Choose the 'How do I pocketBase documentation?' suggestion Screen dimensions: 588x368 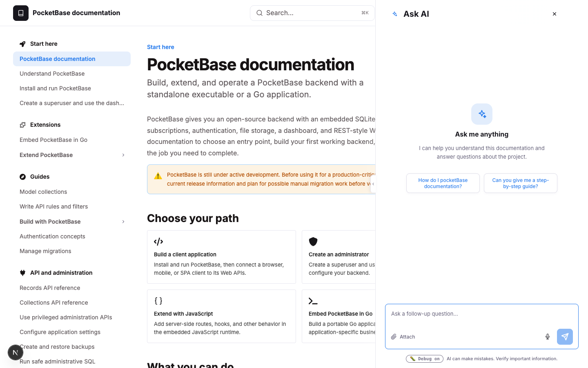[x=443, y=183]
